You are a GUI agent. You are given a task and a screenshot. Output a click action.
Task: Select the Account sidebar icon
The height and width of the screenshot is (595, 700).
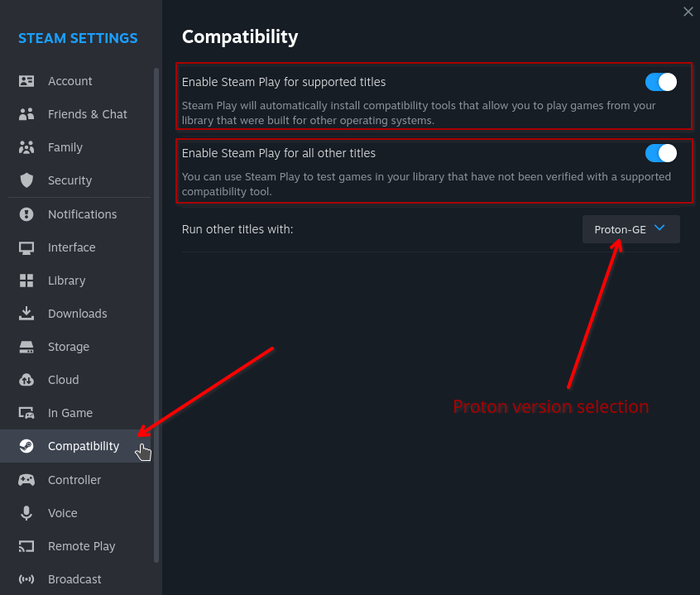(x=27, y=81)
